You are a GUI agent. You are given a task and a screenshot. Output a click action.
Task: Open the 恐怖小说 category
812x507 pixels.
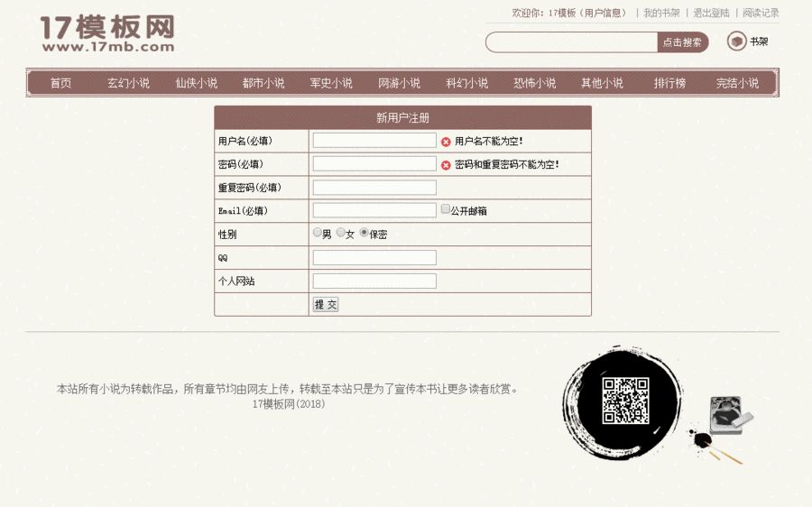pos(535,83)
